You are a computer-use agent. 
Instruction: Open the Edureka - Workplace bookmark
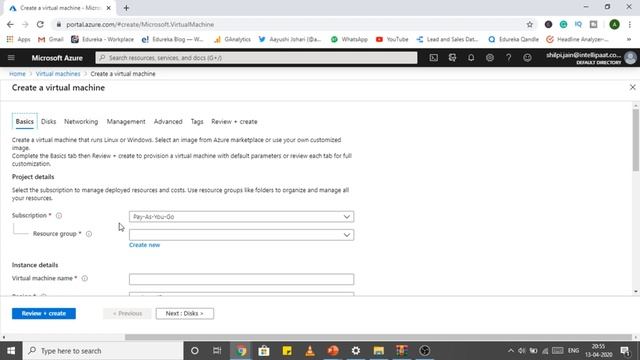(x=102, y=40)
